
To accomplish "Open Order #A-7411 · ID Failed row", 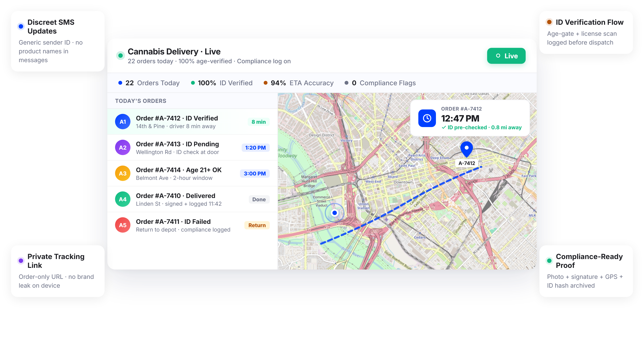I will (x=192, y=225).
